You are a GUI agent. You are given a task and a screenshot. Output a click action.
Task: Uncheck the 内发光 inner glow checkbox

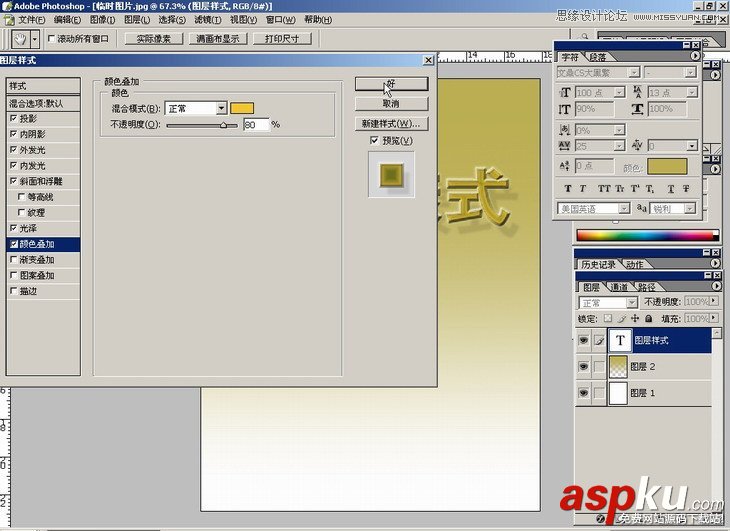[14, 165]
